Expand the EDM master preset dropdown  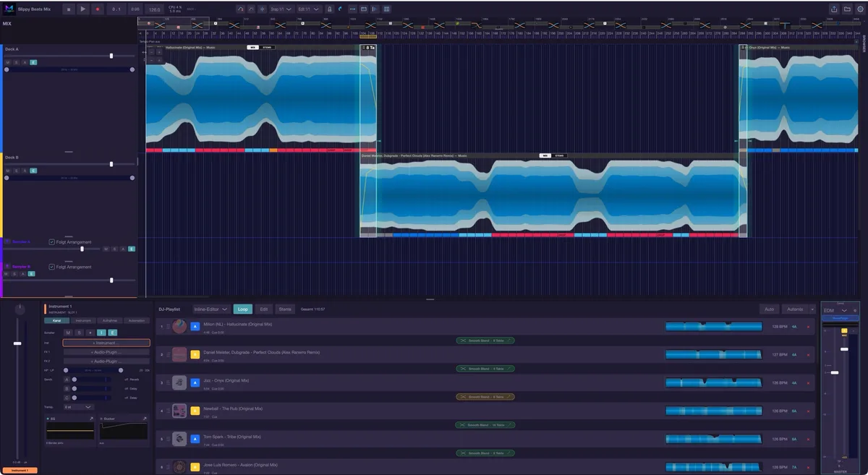843,310
